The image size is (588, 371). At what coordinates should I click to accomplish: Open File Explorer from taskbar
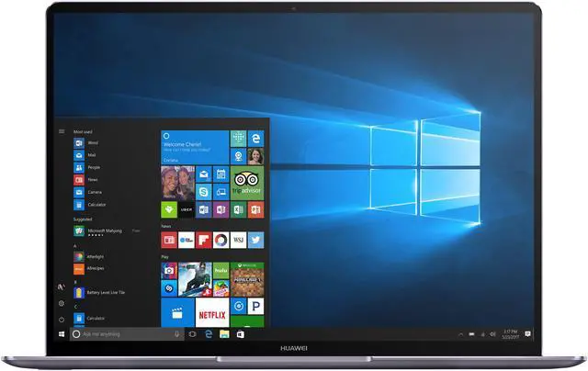click(223, 334)
